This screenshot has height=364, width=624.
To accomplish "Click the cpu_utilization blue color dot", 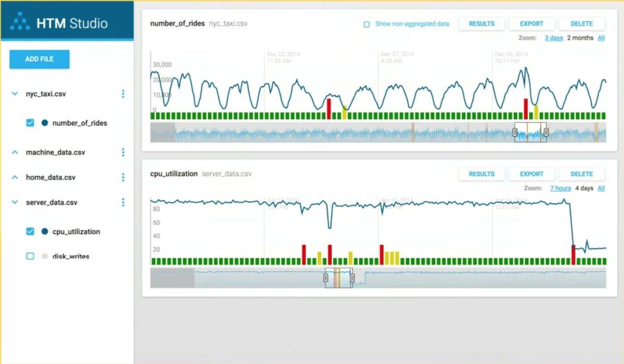I will (45, 231).
